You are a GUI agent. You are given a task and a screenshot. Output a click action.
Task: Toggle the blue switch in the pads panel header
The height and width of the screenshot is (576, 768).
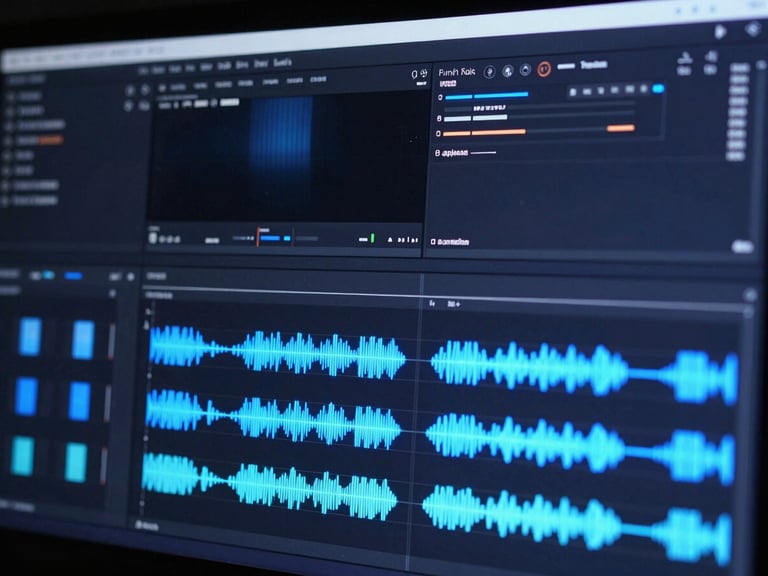(48, 275)
